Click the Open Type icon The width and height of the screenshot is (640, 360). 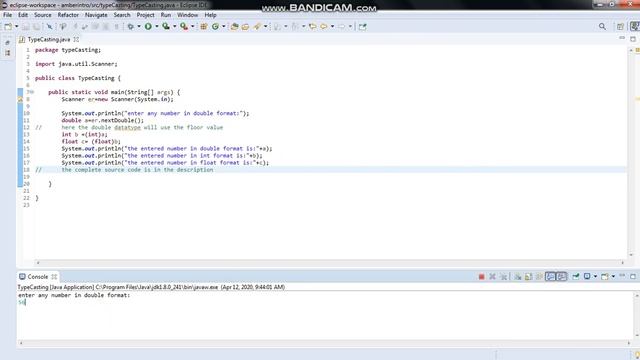pyautogui.click(x=234, y=27)
